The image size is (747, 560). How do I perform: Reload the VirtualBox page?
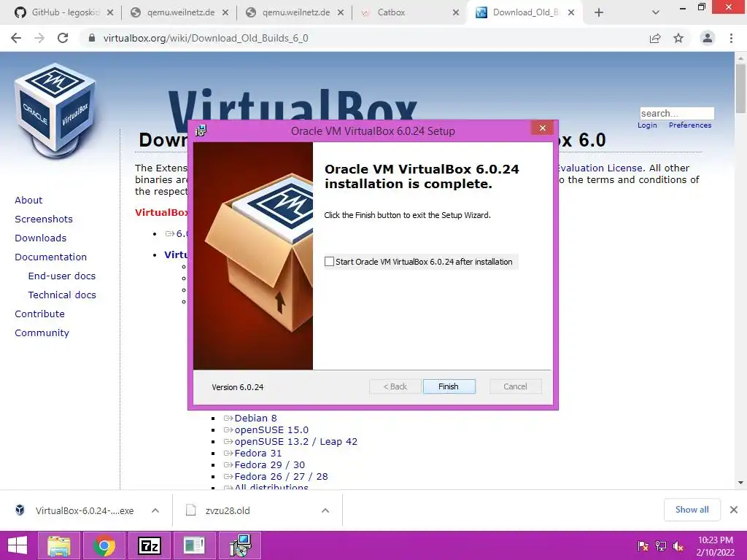pos(63,38)
